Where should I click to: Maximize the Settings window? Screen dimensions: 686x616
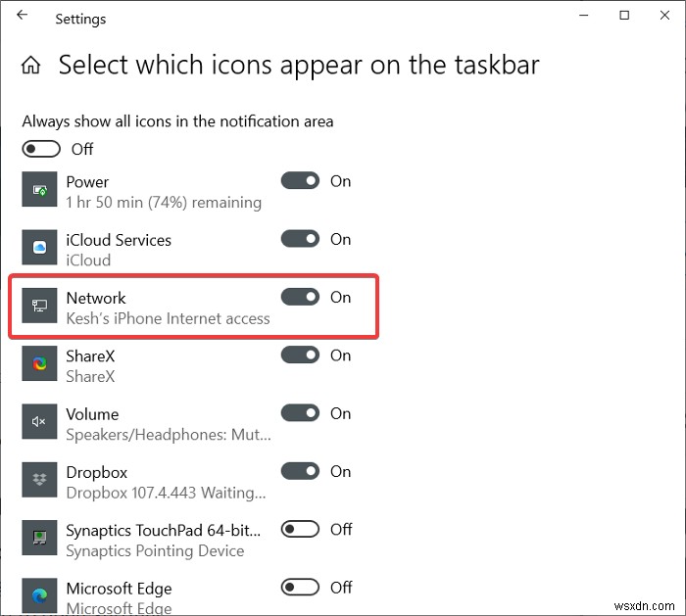[624, 16]
